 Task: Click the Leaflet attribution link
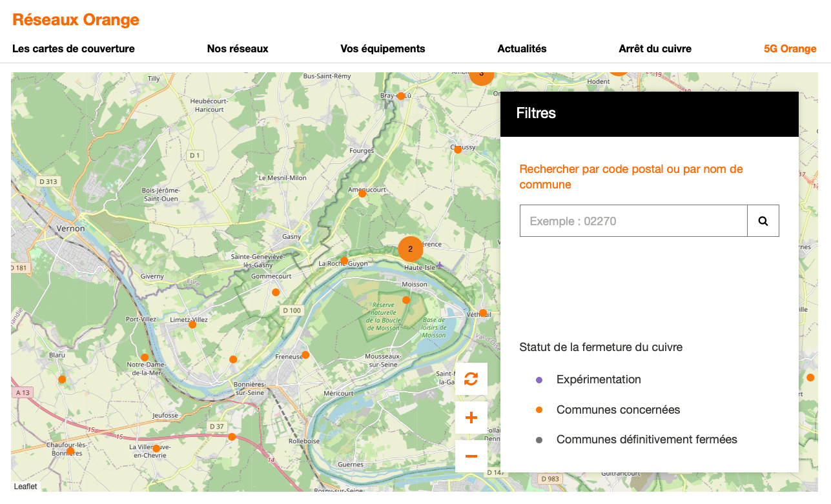[x=26, y=487]
